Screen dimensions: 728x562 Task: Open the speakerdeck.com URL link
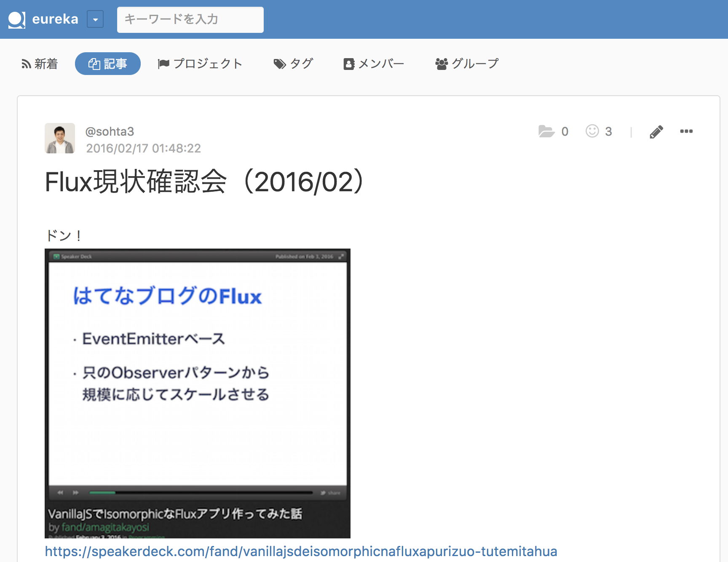tap(301, 551)
